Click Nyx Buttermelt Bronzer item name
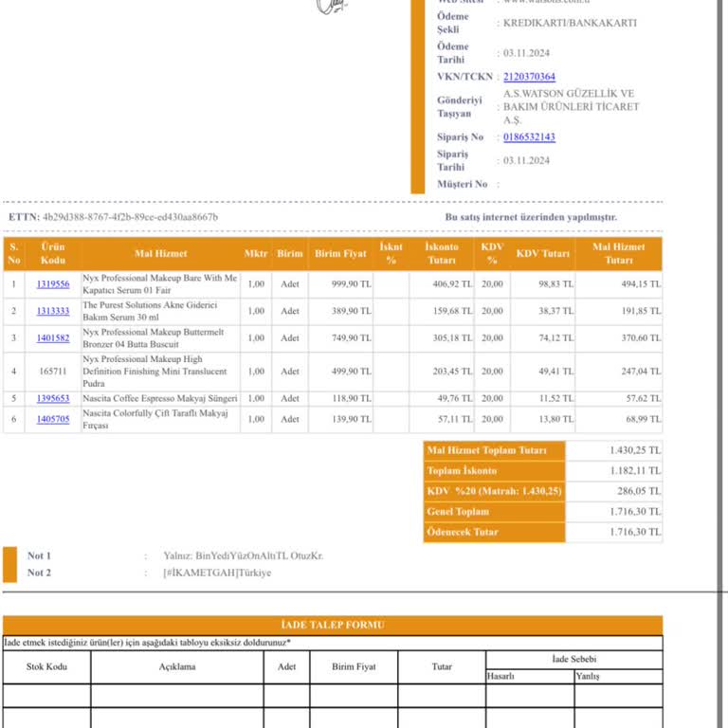728x728 pixels. pos(154,338)
